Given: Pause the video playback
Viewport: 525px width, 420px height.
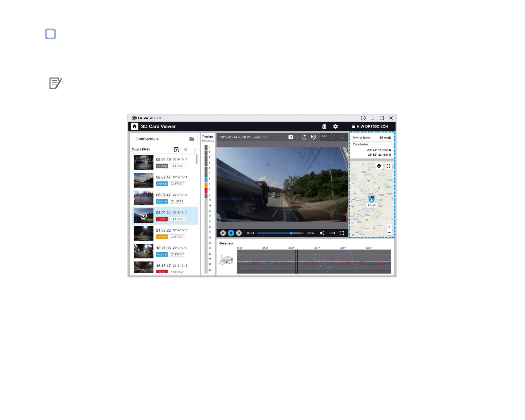Looking at the screenshot, I should [x=231, y=233].
